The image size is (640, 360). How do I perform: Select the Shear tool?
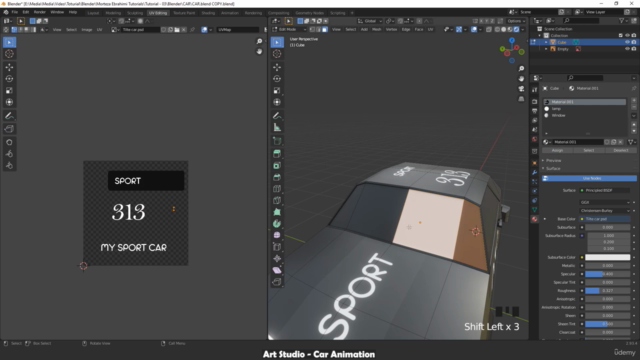point(277,270)
